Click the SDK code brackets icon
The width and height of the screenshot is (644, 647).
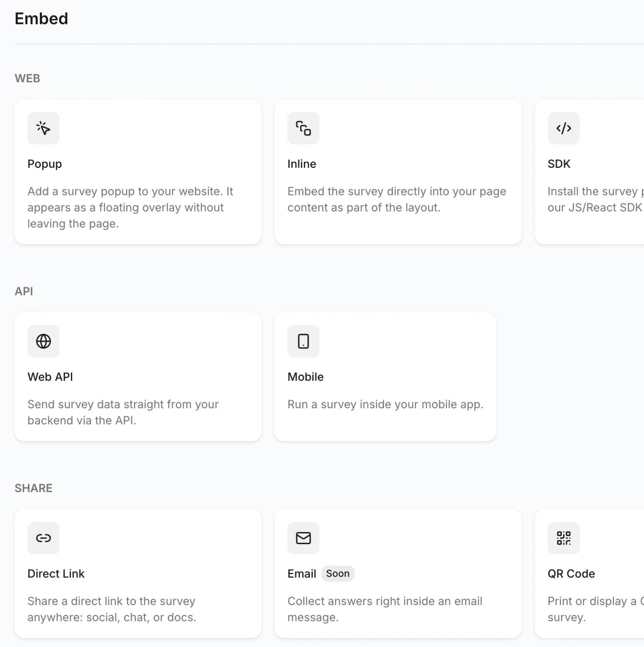click(563, 128)
